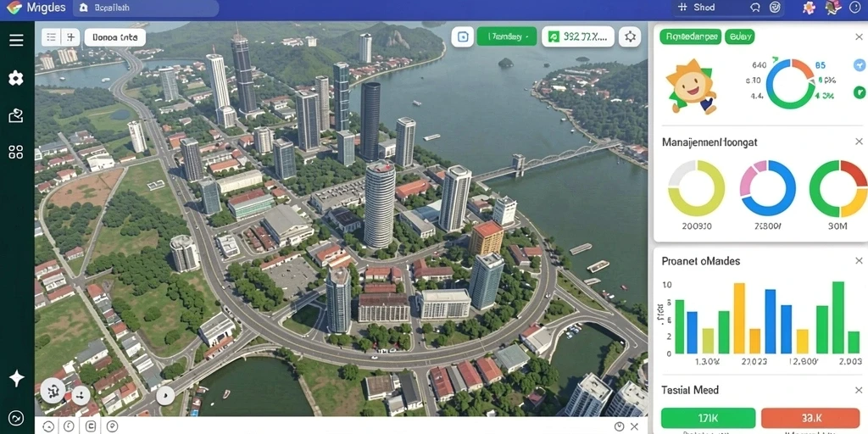868x434 pixels.
Task: Click the first circular icon in bottom toolbar
Action: [48, 426]
